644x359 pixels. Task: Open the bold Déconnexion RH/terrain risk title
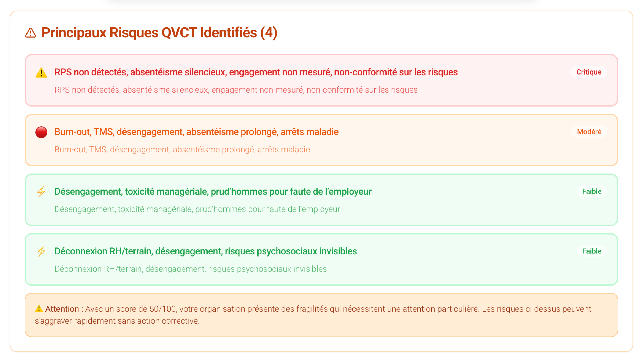coord(205,251)
